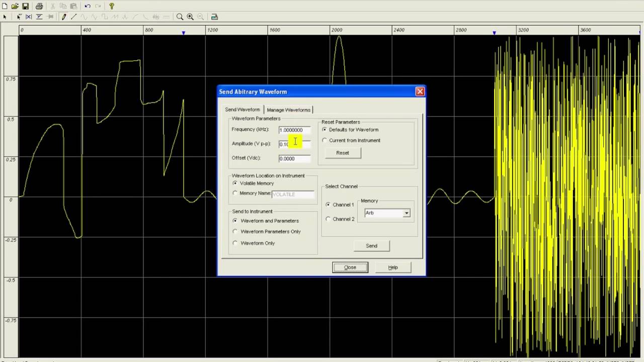Insert a square wave segment
Image resolution: width=644 pixels, height=362 pixels.
(105, 17)
